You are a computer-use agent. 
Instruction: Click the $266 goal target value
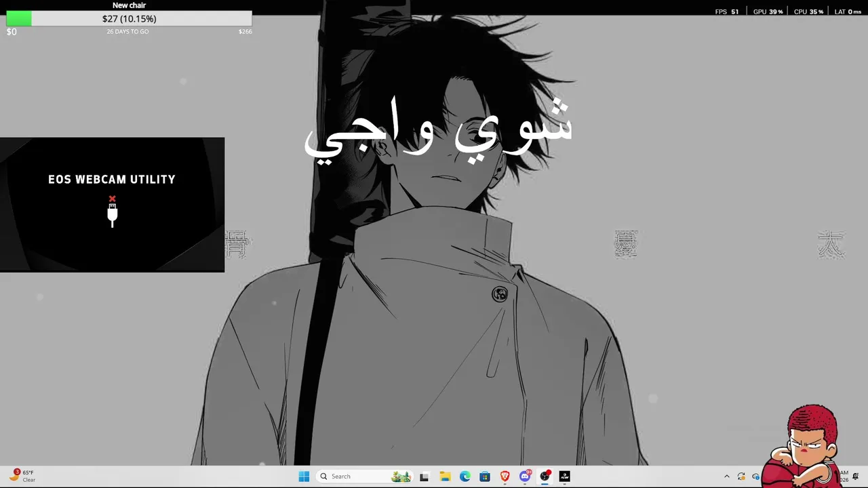[245, 32]
